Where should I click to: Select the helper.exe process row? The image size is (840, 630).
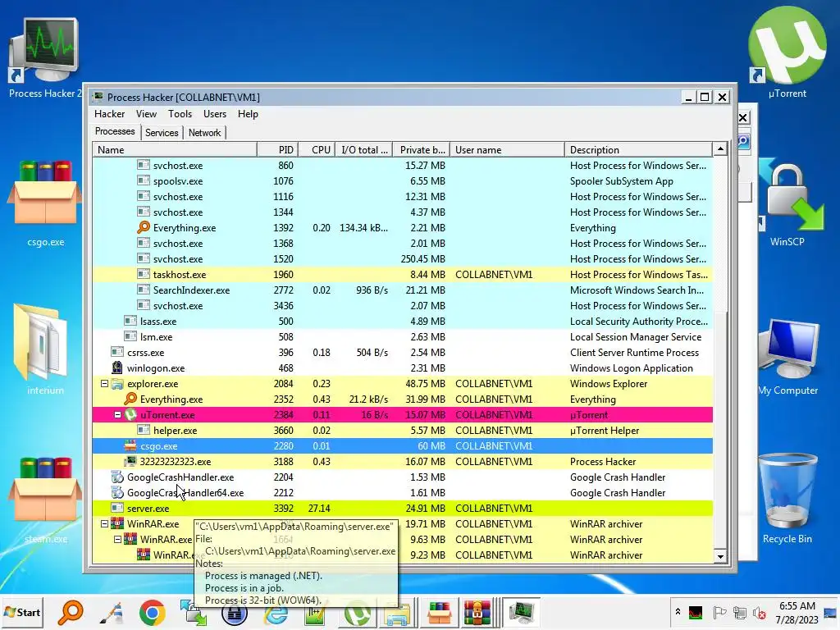(x=403, y=430)
